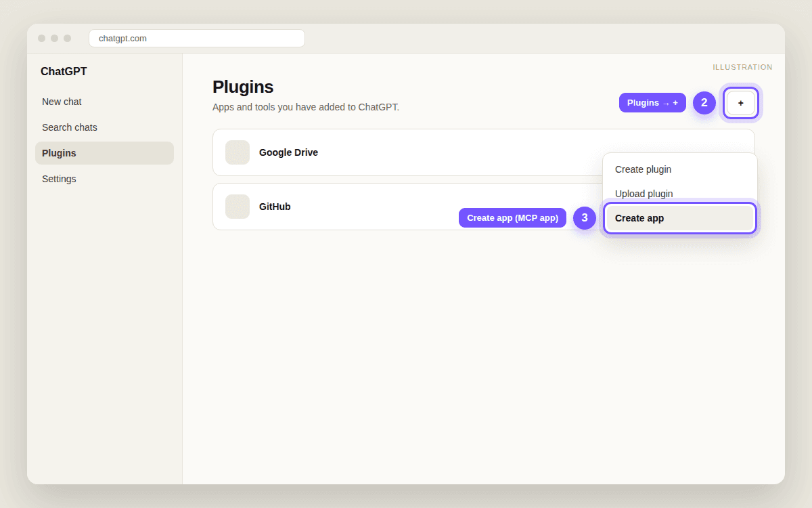The height and width of the screenshot is (508, 812).
Task: Open Search chats in the sidebar
Action: 104,127
